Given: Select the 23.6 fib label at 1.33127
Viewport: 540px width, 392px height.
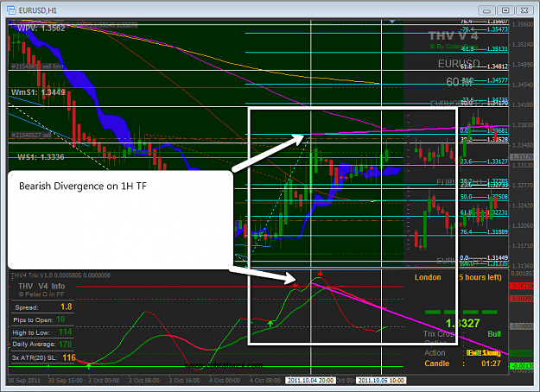Looking at the screenshot, I should [484, 161].
